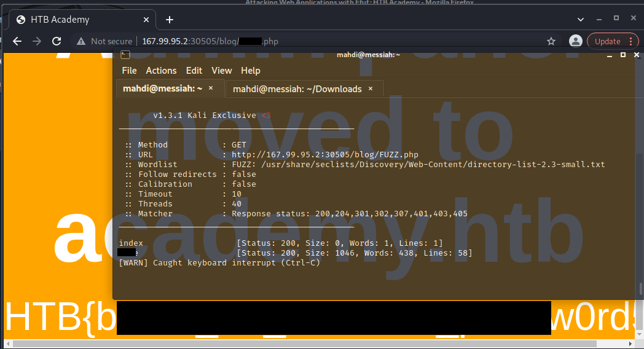
Task: Close the mahdi@messiah: ~ terminal tab
Action: click(211, 88)
